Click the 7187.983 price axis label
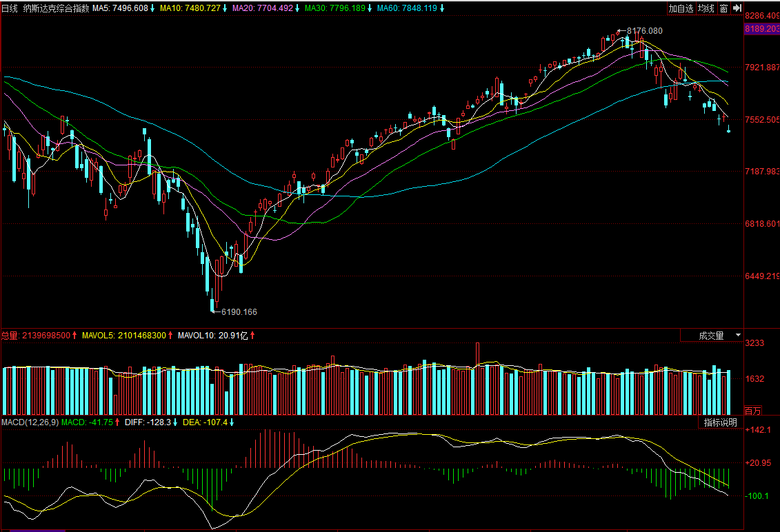 click(x=761, y=172)
